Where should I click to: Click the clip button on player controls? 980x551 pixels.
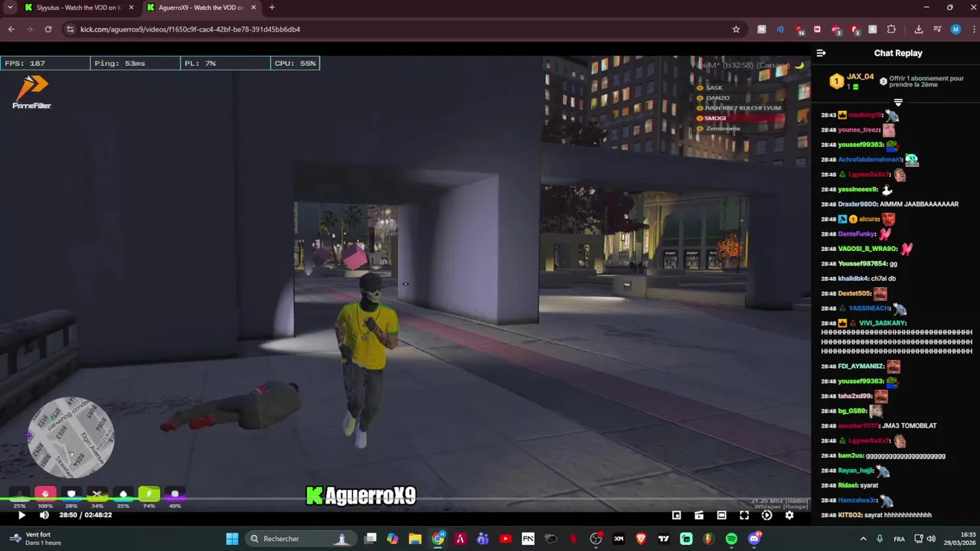[699, 515]
